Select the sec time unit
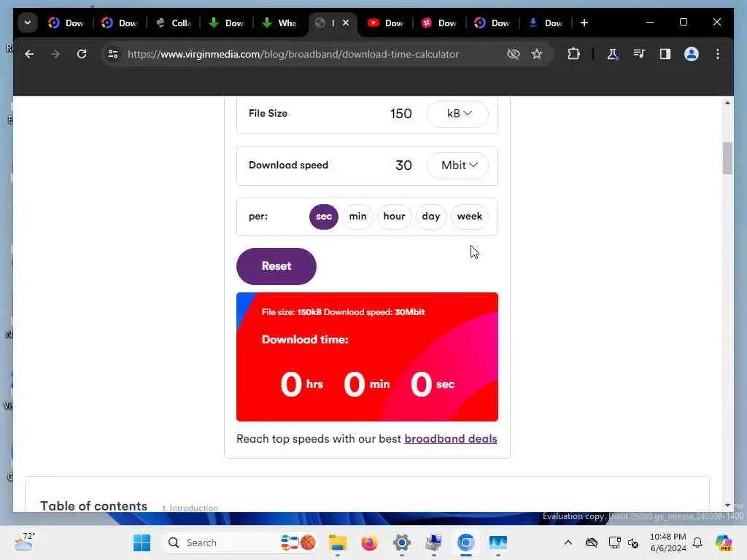 coord(323,217)
